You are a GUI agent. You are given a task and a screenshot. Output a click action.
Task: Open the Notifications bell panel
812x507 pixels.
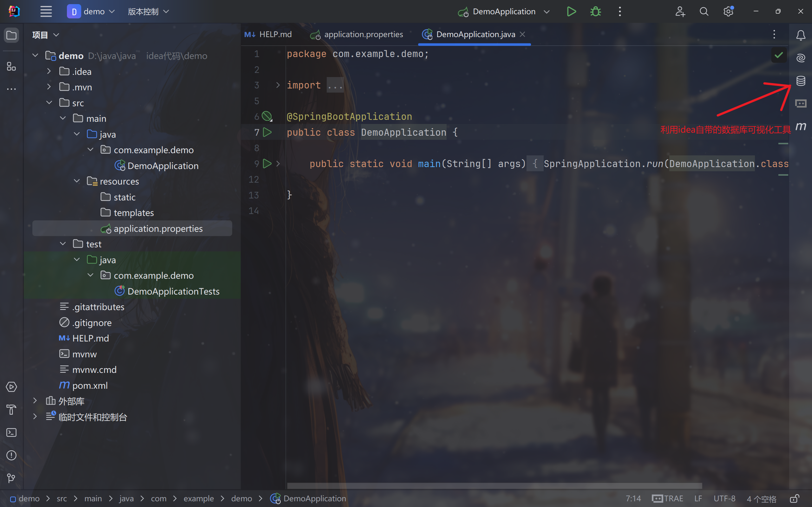(x=801, y=35)
